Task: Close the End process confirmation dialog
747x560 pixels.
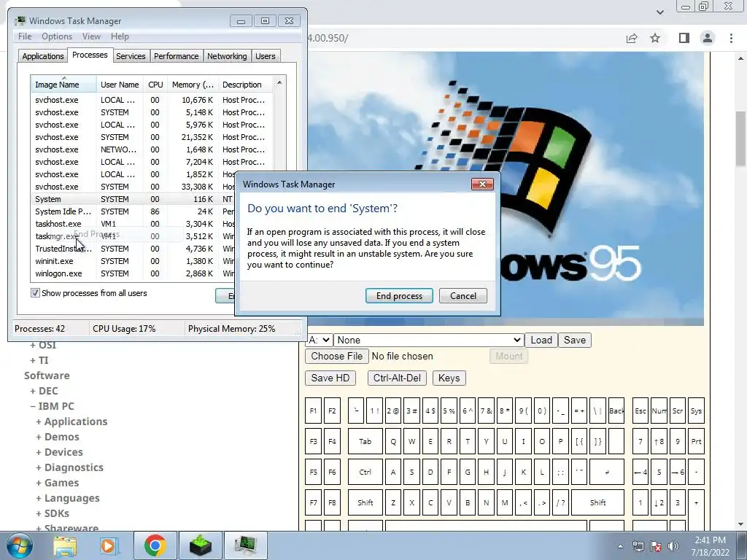Action: (482, 184)
